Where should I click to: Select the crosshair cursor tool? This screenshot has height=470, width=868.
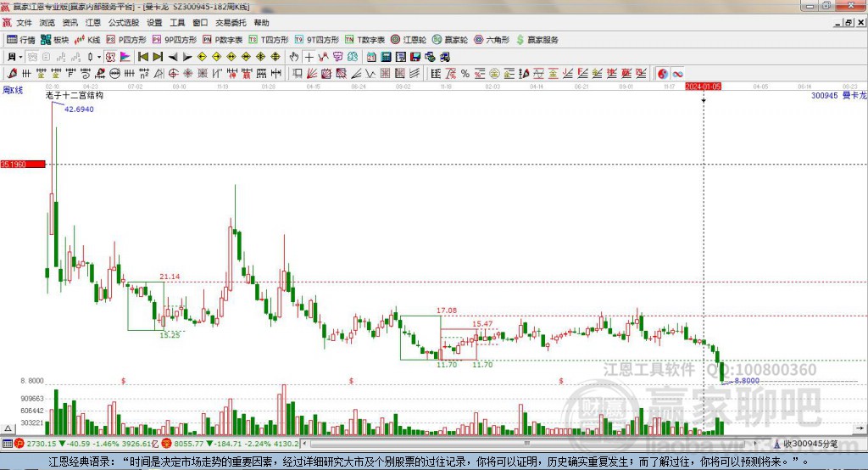[x=309, y=57]
